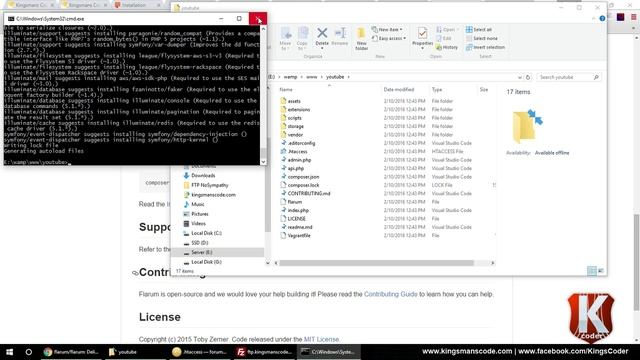This screenshot has width=640, height=360.
Task: Click the wamp breadcrumb segment
Action: pos(290,77)
